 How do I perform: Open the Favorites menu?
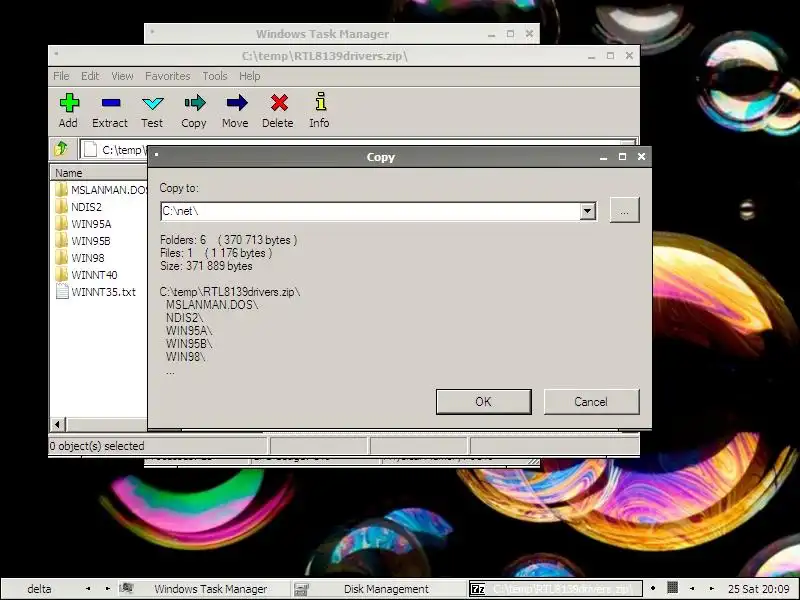pyautogui.click(x=167, y=76)
